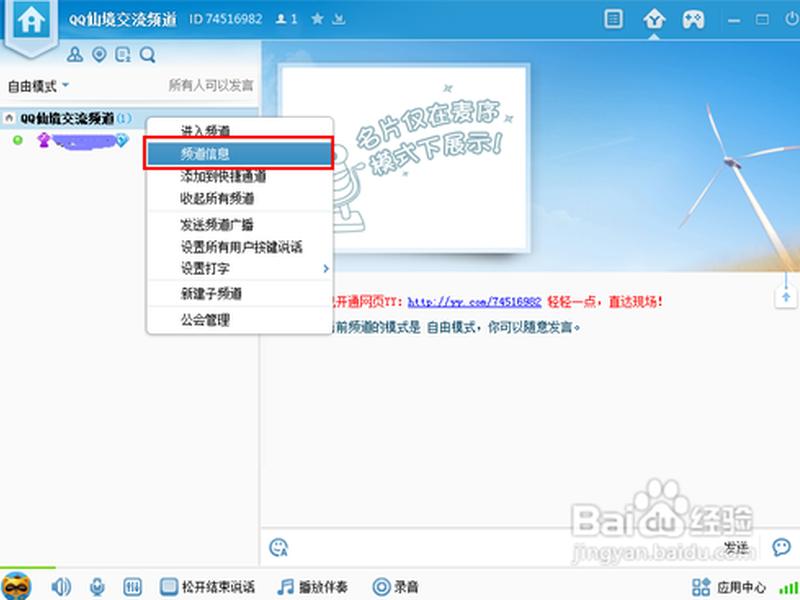Image resolution: width=800 pixels, height=600 pixels.
Task: Click the user profile icon under title
Action: tap(74, 54)
